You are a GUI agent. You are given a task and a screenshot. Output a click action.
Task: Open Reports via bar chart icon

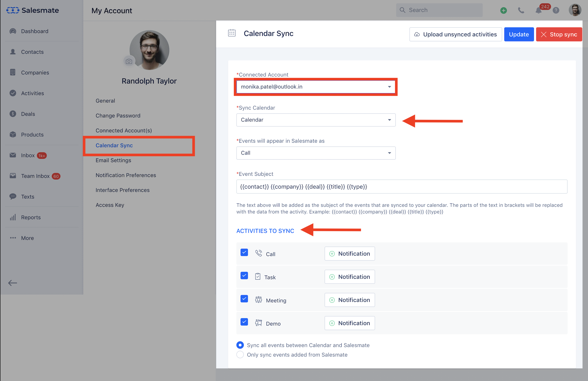[x=13, y=217]
